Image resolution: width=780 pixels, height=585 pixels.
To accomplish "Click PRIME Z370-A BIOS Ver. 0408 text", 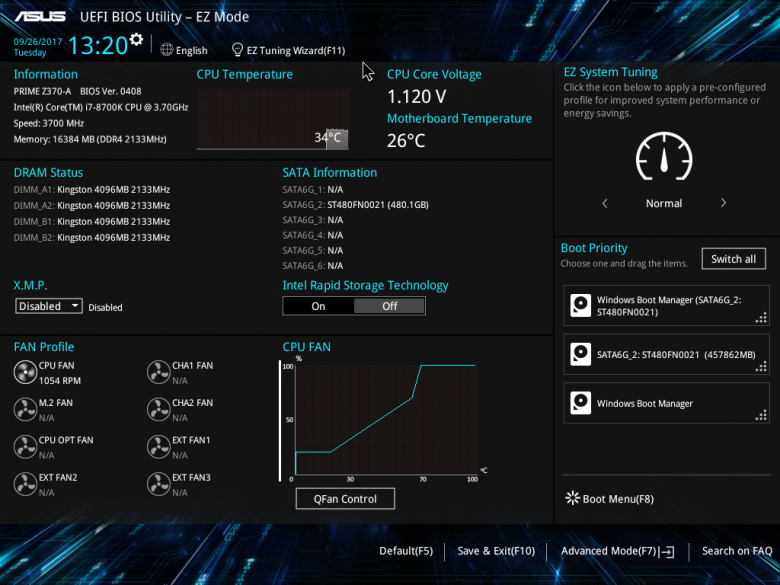I will (78, 91).
